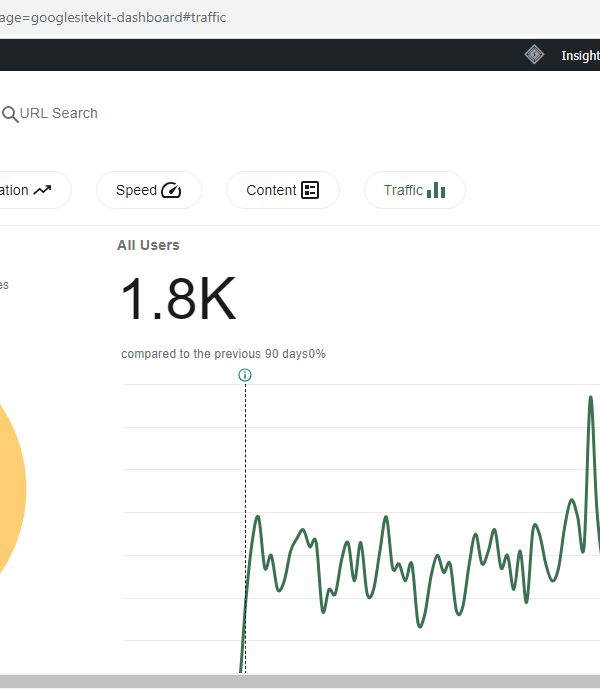Click the diamond logo in admin bar
The image size is (600, 689).
[x=534, y=55]
